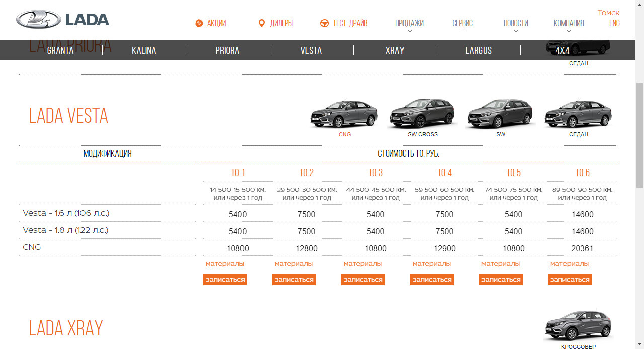Click the ТО-3 column header
The width and height of the screenshot is (644, 349).
click(376, 173)
